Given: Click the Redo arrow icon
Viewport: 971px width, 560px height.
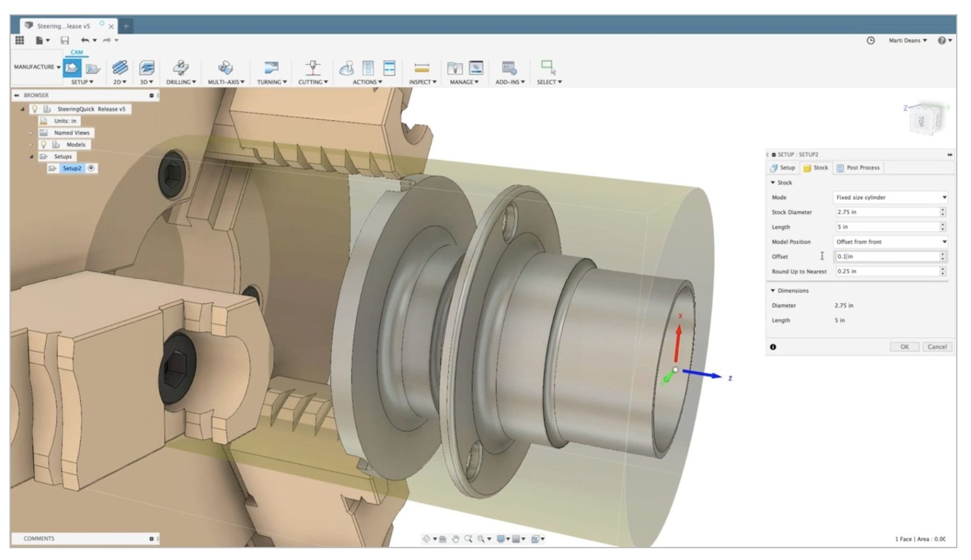Looking at the screenshot, I should coord(107,40).
